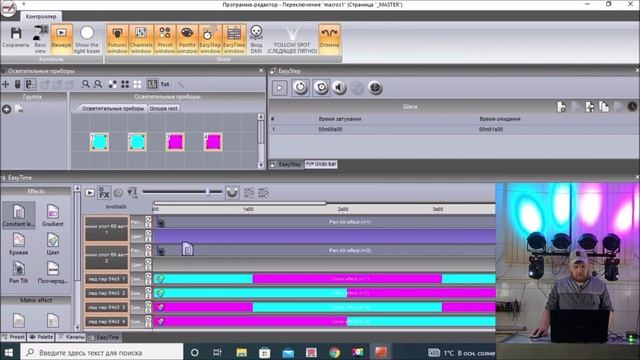Click the FOLLOW SPOT button
The height and width of the screenshot is (360, 640).
(x=292, y=40)
